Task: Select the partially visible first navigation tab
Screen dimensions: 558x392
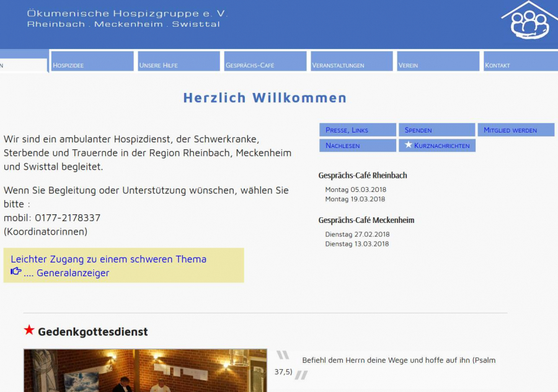Action: (23, 65)
